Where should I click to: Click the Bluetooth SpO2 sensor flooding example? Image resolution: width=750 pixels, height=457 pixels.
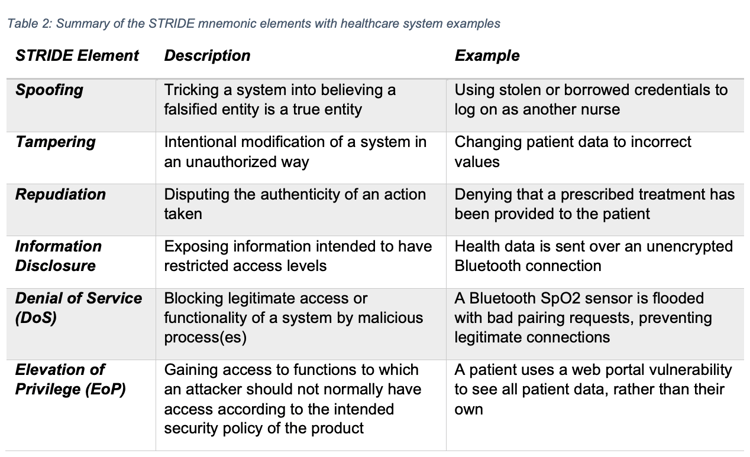click(x=583, y=318)
